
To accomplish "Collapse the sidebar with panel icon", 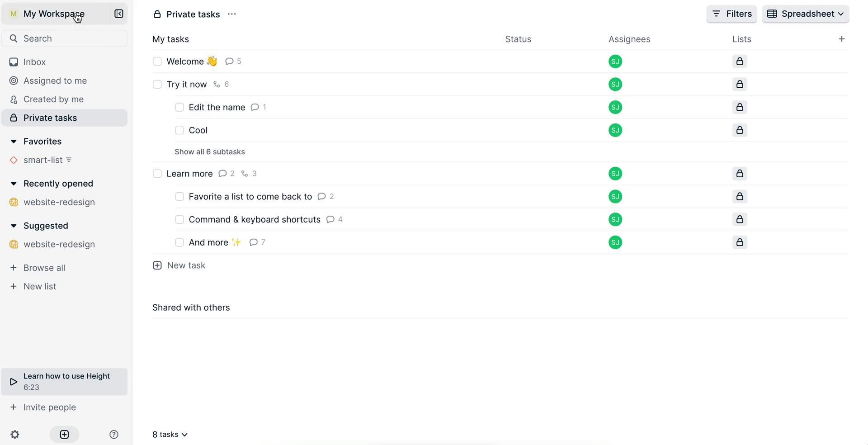I will click(119, 14).
